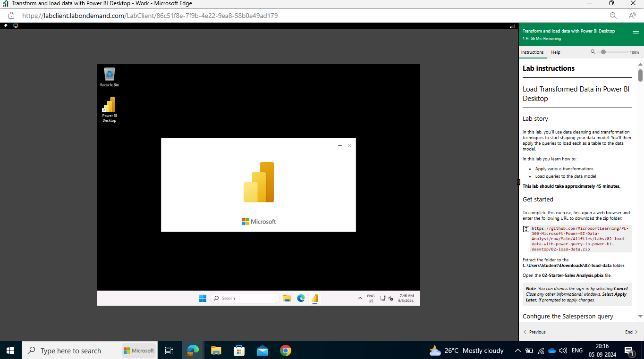644x359 pixels.
Task: Show hidden icons in the VM system tray
Action: click(360, 298)
